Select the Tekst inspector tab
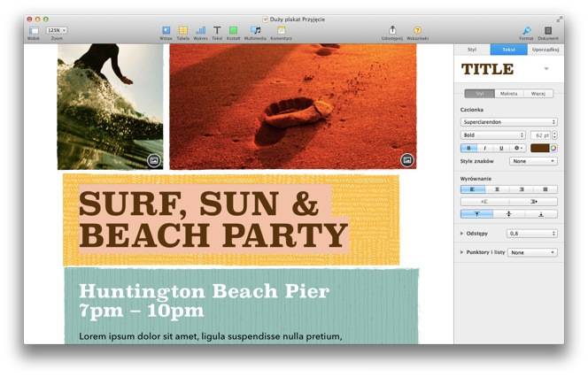The width and height of the screenshot is (588, 377). coord(508,50)
